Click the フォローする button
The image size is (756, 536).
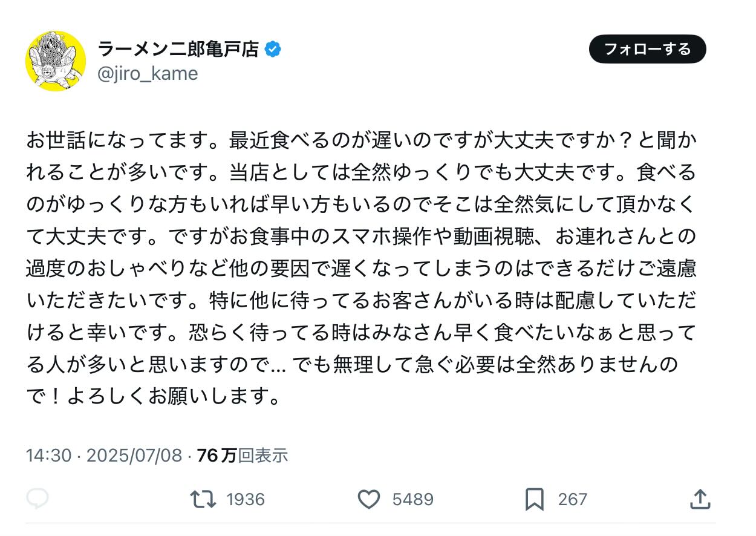pos(647,49)
